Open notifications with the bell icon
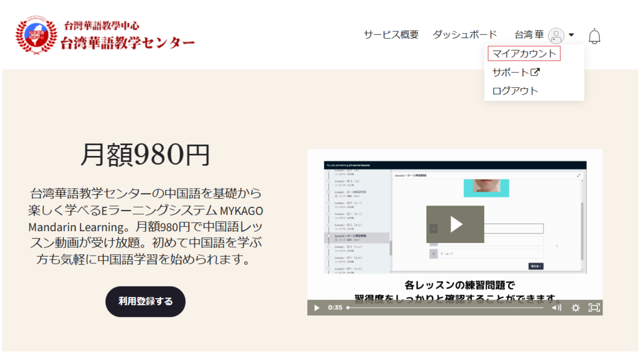Screen dimensions: 644x362 [x=594, y=36]
